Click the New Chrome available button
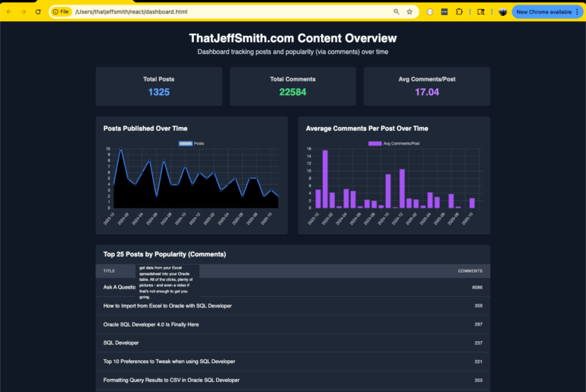The width and height of the screenshot is (586, 392). (543, 12)
